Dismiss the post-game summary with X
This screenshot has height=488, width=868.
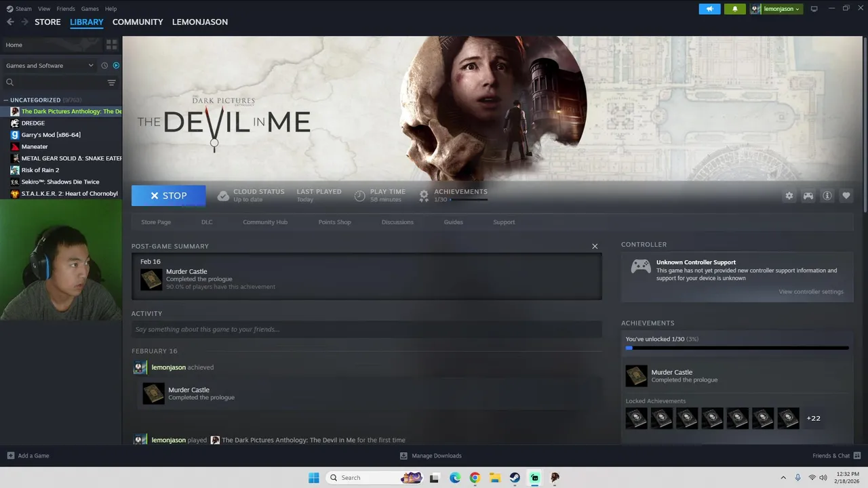(595, 246)
